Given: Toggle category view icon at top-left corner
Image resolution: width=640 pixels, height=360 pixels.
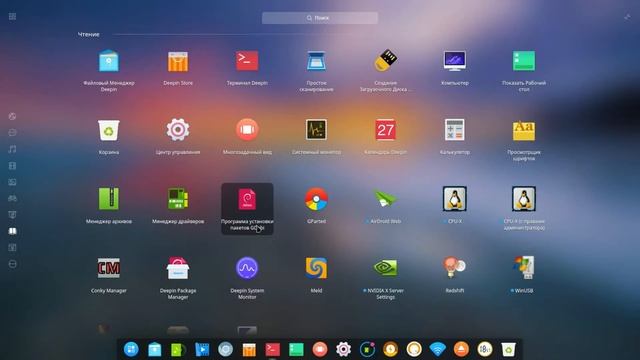Looking at the screenshot, I should point(13,16).
